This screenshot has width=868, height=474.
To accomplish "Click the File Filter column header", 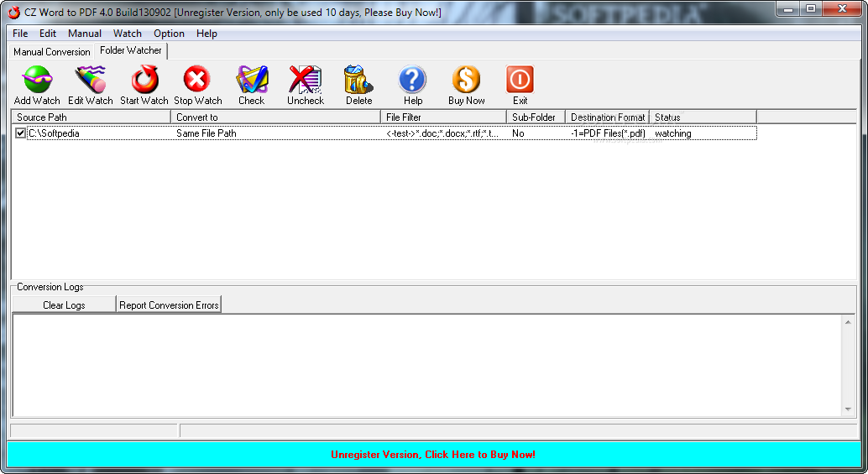I will point(444,117).
